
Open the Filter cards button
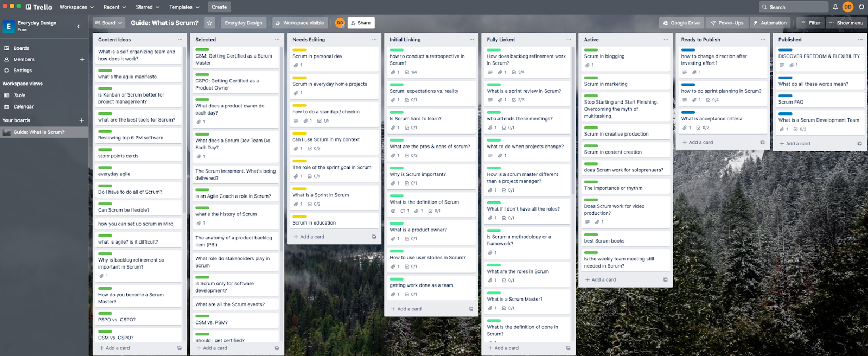coord(810,23)
